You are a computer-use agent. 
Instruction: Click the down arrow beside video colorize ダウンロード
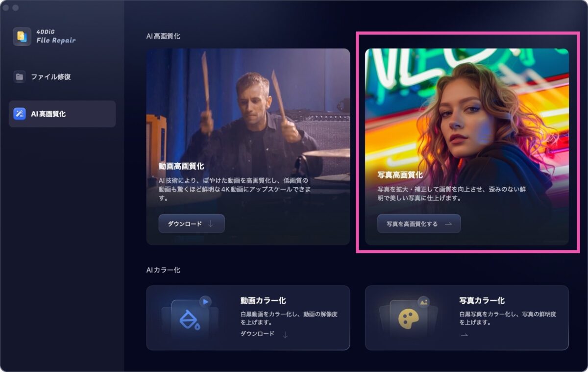(285, 335)
